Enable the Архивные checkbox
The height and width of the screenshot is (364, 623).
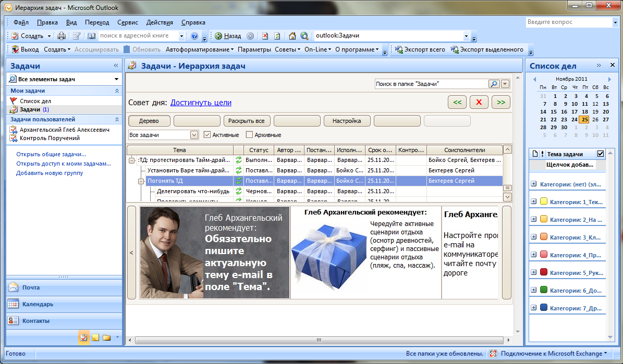point(249,135)
